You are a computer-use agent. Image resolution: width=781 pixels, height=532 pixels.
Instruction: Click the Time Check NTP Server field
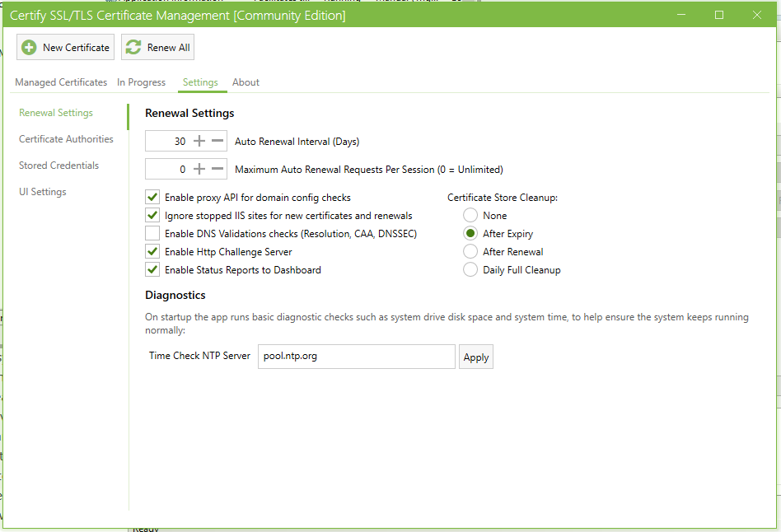click(x=357, y=356)
